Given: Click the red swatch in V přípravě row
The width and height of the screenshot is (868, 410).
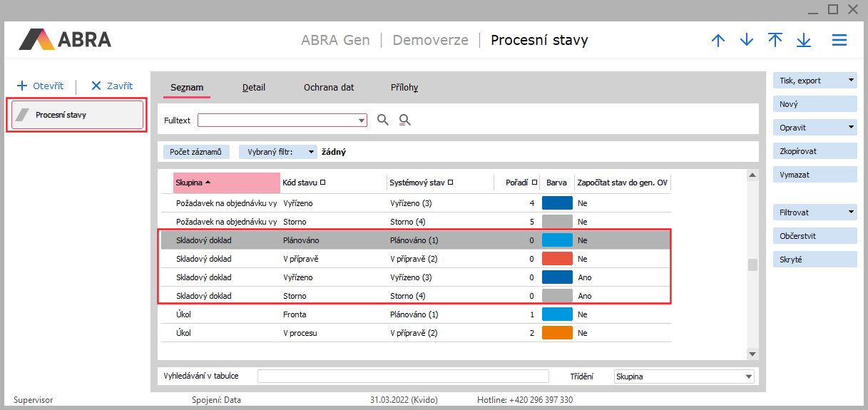Looking at the screenshot, I should [557, 259].
